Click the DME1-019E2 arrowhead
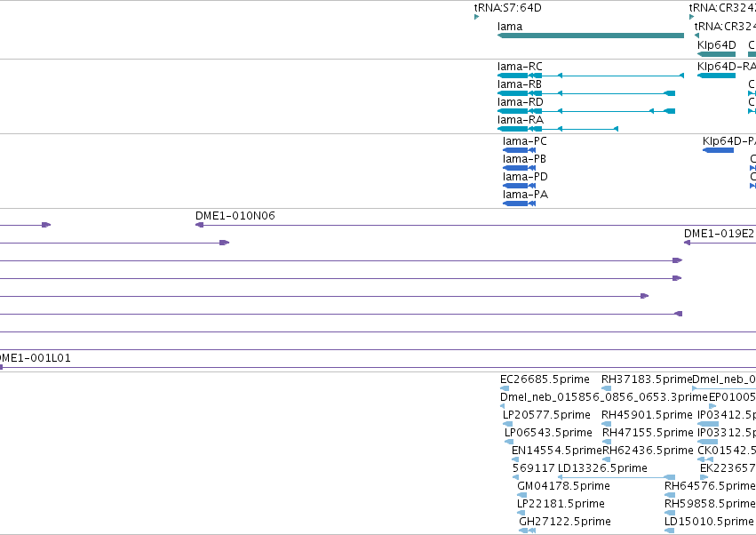The width and height of the screenshot is (756, 535). (x=687, y=243)
